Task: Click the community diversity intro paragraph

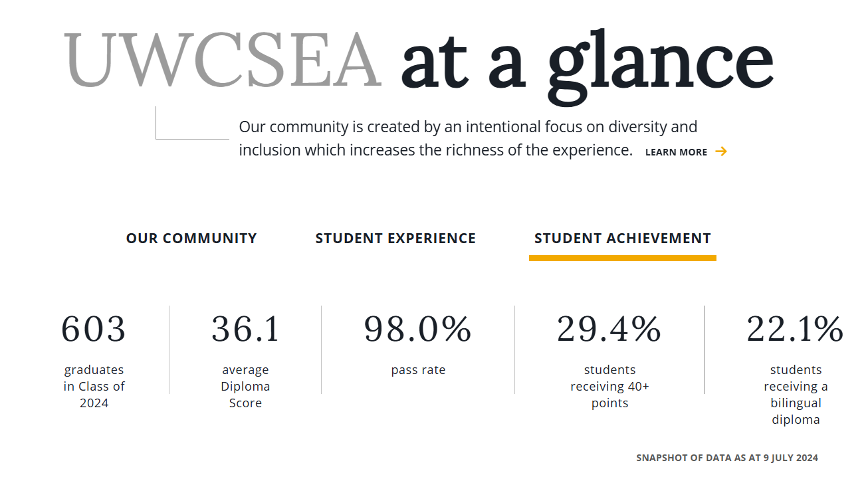Action: [x=469, y=138]
